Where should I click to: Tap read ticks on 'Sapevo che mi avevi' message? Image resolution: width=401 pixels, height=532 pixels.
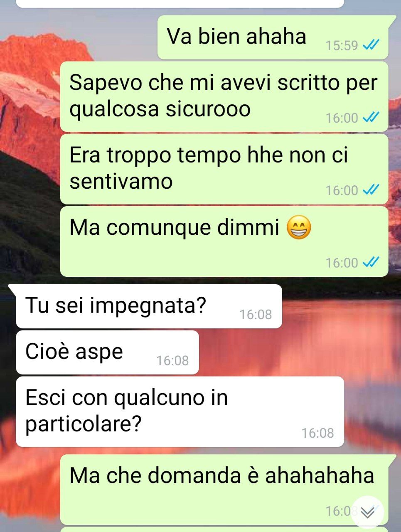(x=371, y=118)
